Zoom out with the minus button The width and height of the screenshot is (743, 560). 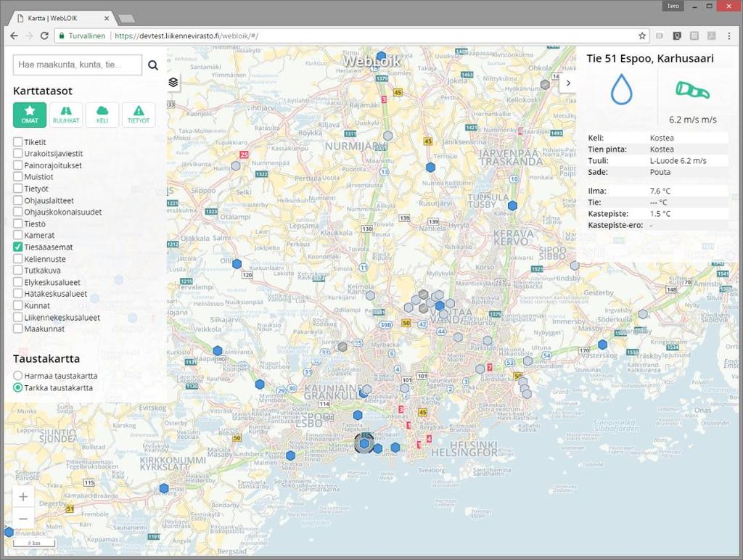click(22, 519)
